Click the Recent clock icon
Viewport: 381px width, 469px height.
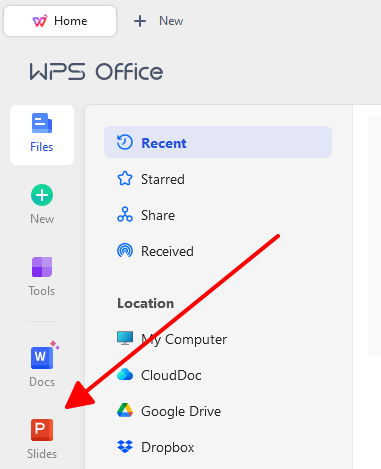coord(125,142)
